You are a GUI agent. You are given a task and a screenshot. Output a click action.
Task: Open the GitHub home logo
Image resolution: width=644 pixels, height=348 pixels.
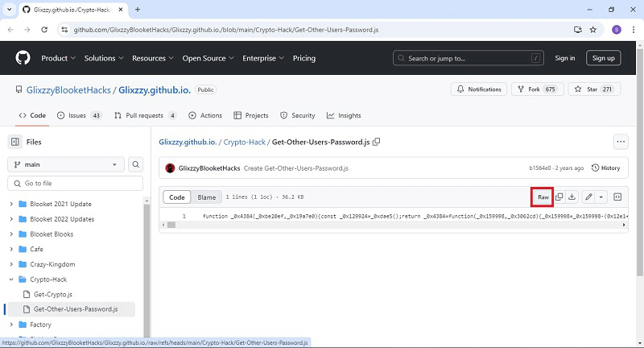point(23,58)
